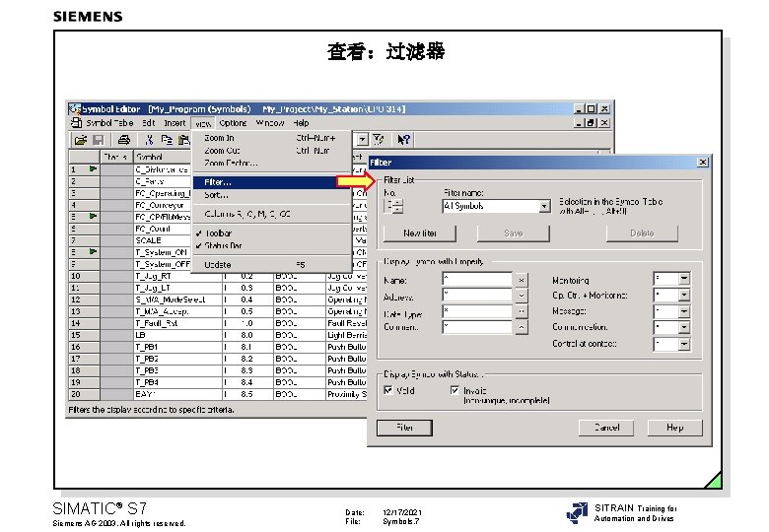
Task: Click the Filter button at dialog bottom
Action: click(404, 428)
